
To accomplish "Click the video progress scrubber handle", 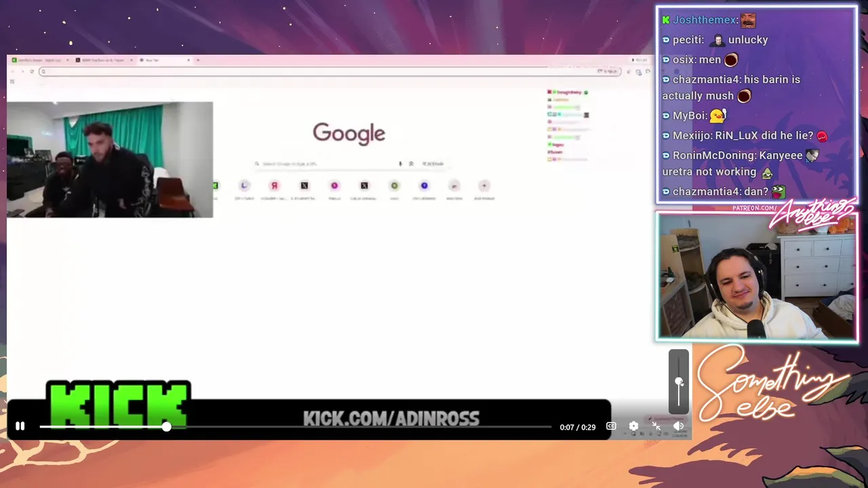I will pos(166,426).
